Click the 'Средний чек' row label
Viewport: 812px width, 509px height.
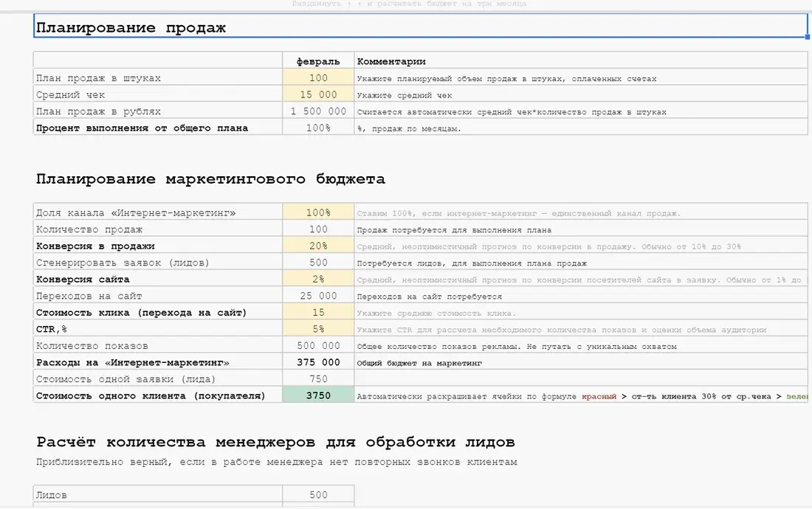(x=70, y=94)
